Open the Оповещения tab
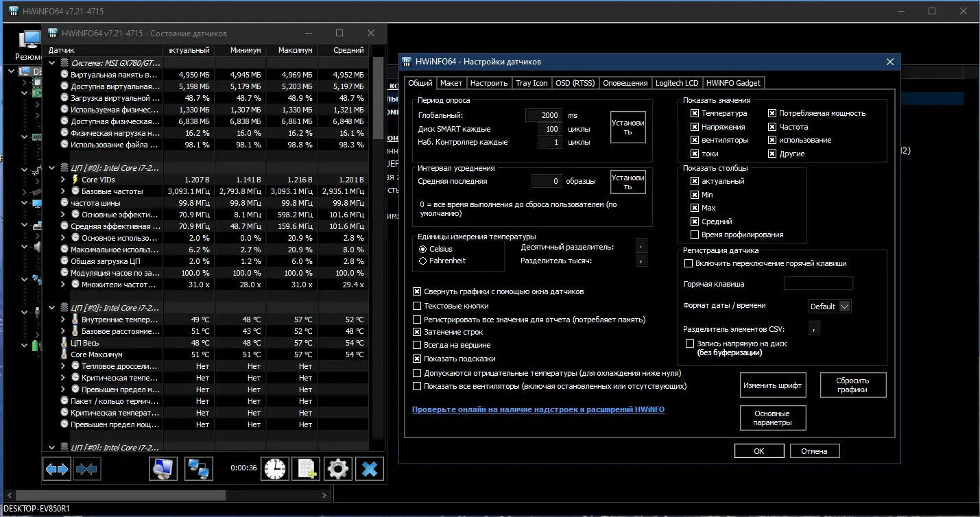The width and height of the screenshot is (980, 517). click(x=625, y=83)
